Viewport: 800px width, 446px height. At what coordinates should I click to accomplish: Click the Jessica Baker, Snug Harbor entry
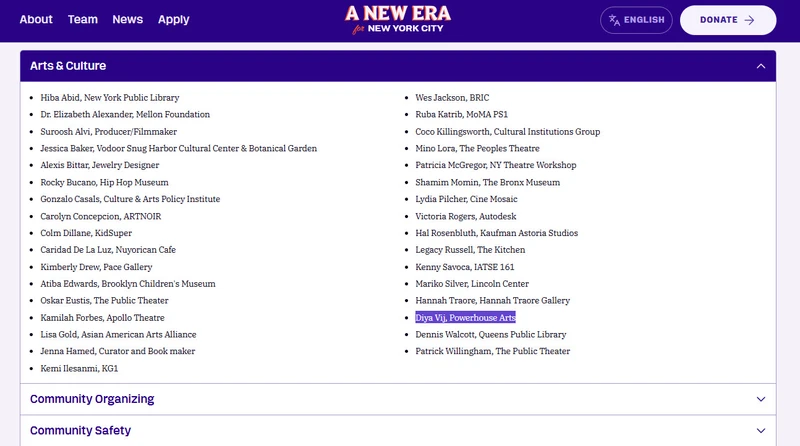click(179, 148)
